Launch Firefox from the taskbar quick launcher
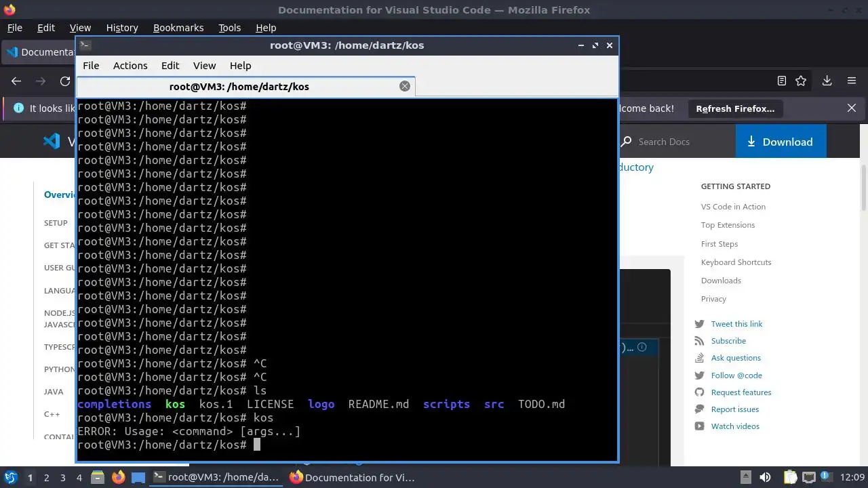868x488 pixels. (118, 477)
